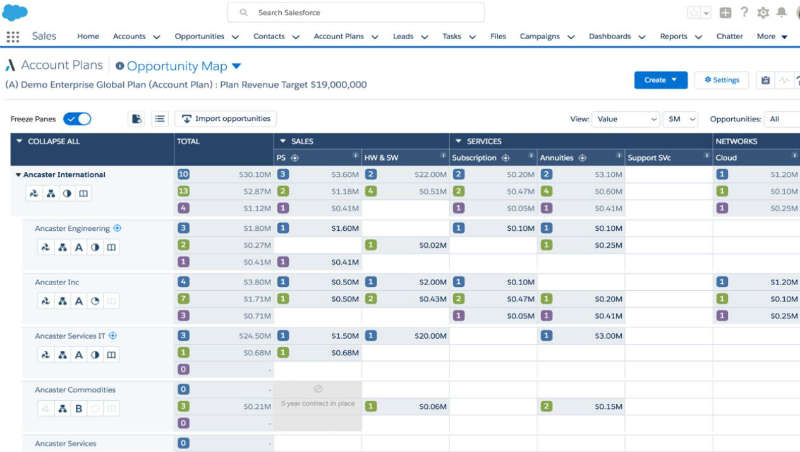
Task: Click the blue '10' badge in Ancaster International total
Action: pos(184,174)
